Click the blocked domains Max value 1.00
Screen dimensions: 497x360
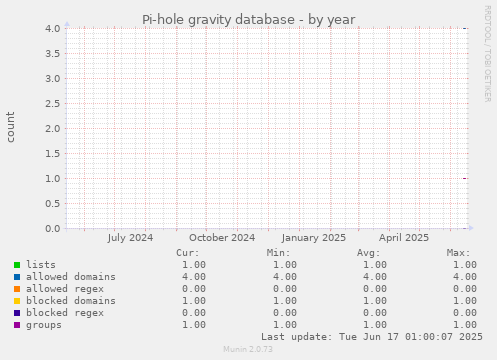(x=465, y=301)
